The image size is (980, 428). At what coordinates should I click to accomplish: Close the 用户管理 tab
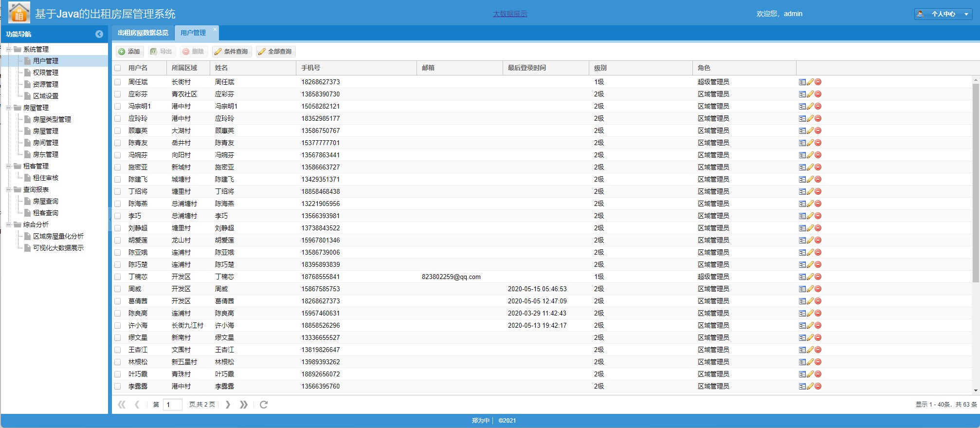click(215, 29)
